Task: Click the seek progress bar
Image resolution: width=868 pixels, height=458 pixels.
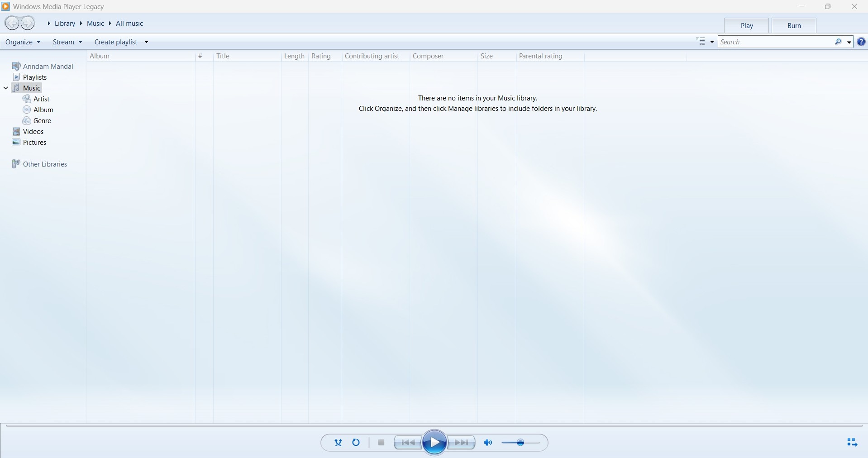Action: [434, 425]
